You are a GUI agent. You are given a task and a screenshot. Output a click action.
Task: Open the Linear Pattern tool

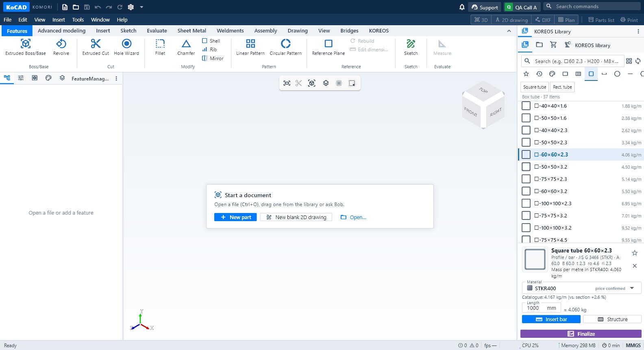[x=250, y=47]
